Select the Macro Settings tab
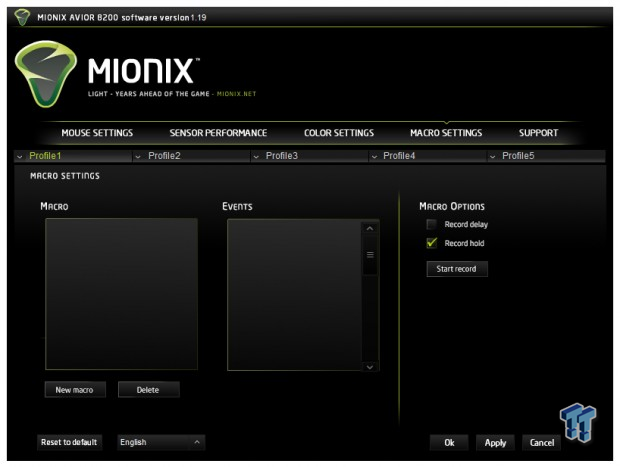The height and width of the screenshot is (467, 620). (446, 133)
